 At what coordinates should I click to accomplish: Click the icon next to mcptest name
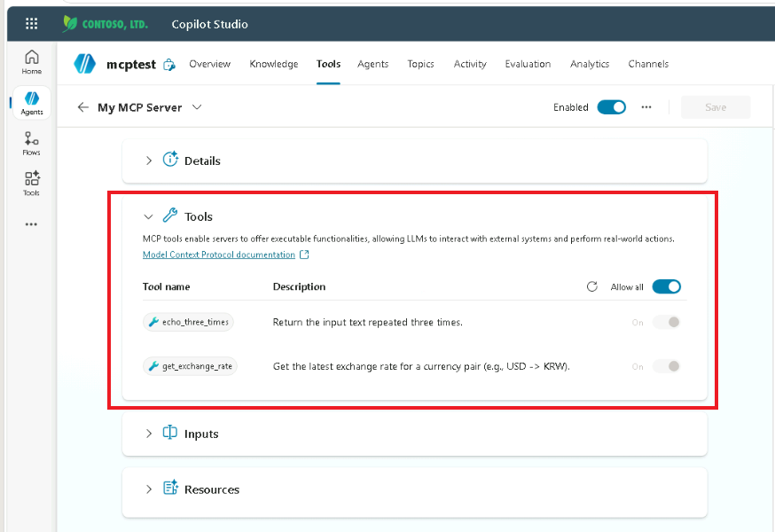coord(169,65)
